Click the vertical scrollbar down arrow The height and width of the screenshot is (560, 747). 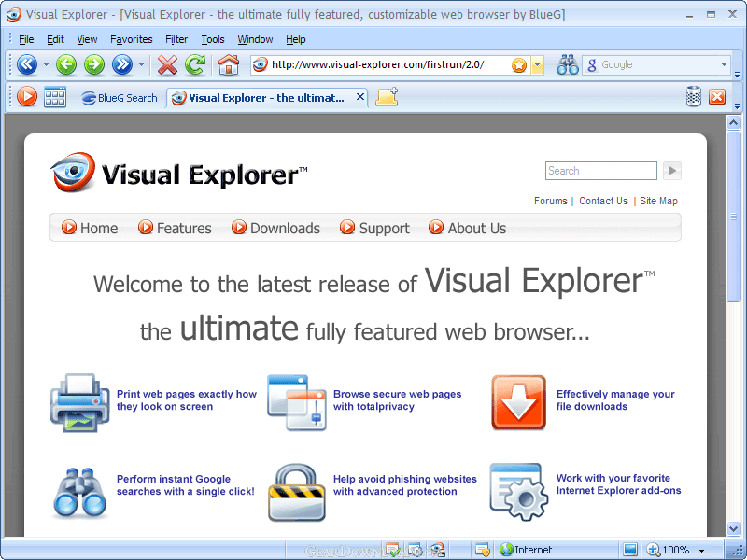[733, 528]
